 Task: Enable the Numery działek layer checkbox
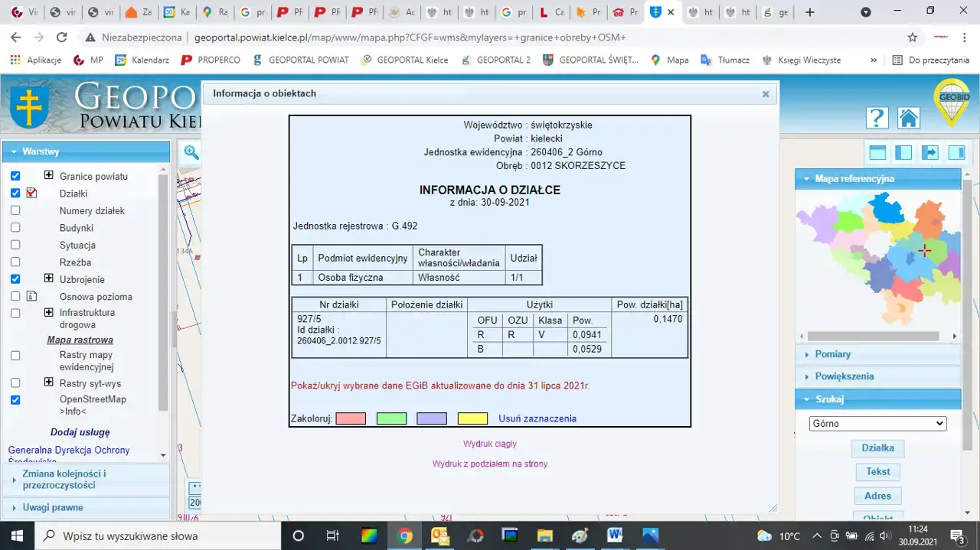coord(15,210)
